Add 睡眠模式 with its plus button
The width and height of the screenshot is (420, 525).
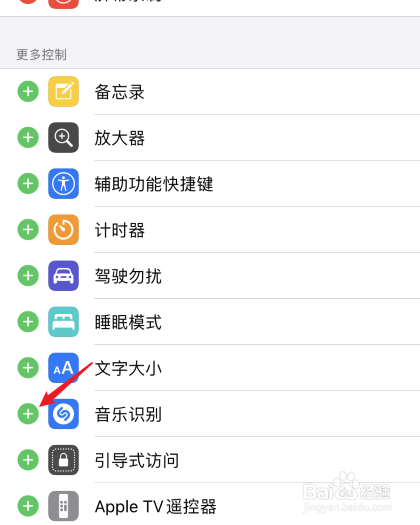28,322
